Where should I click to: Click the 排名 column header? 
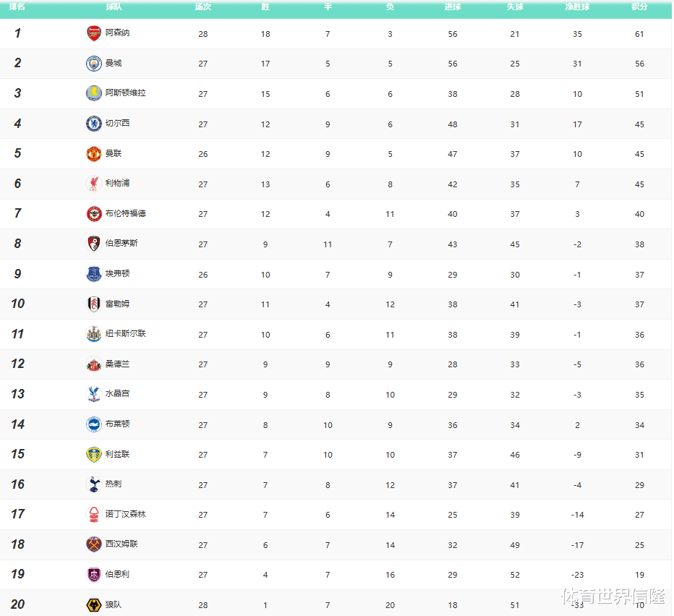coord(17,7)
